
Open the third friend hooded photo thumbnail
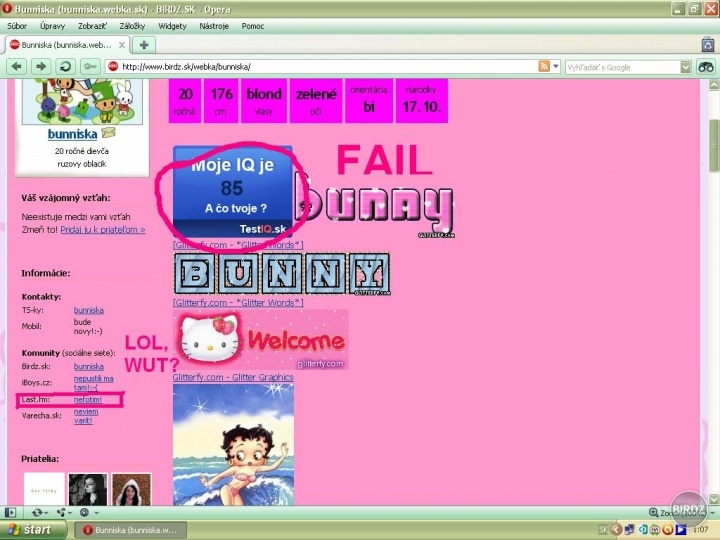click(131, 489)
